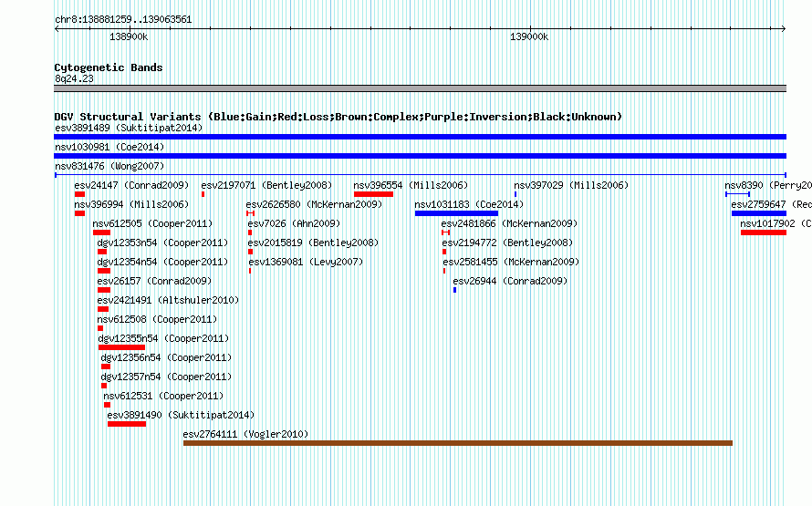Select the 8q24.23 band label
Image resolution: width=812 pixels, height=506 pixels.
[x=74, y=78]
